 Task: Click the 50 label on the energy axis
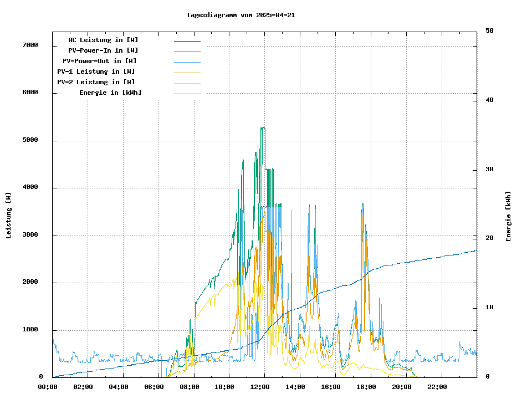(489, 30)
